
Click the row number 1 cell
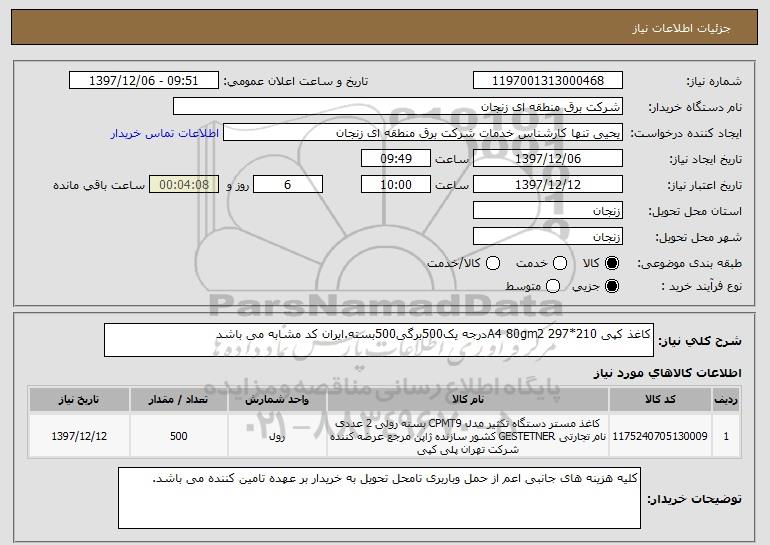(x=726, y=436)
